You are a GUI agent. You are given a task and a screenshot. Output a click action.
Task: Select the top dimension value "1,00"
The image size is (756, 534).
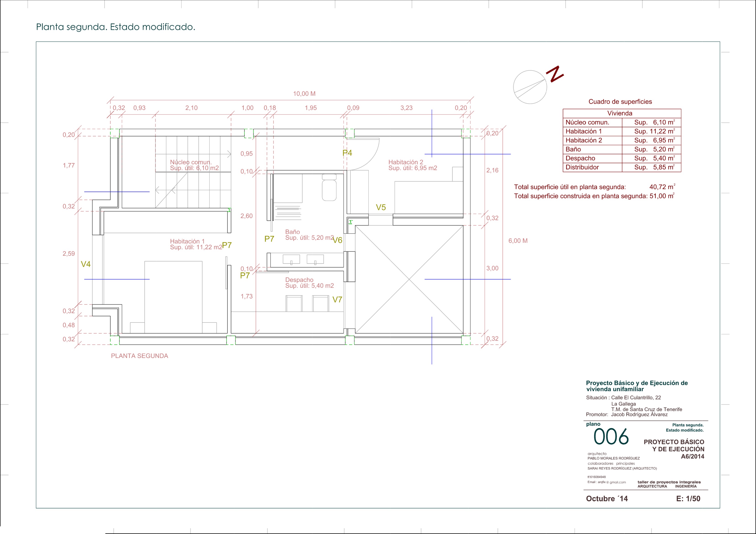point(247,108)
